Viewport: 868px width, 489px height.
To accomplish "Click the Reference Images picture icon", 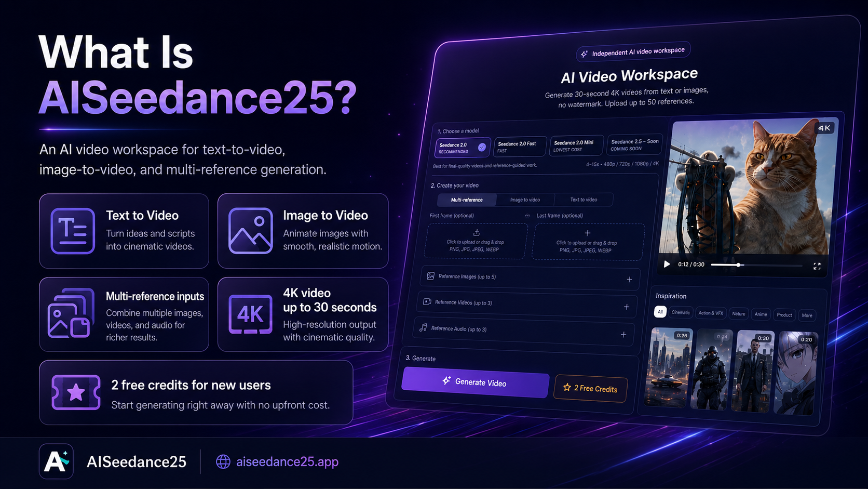I will pyautogui.click(x=430, y=276).
